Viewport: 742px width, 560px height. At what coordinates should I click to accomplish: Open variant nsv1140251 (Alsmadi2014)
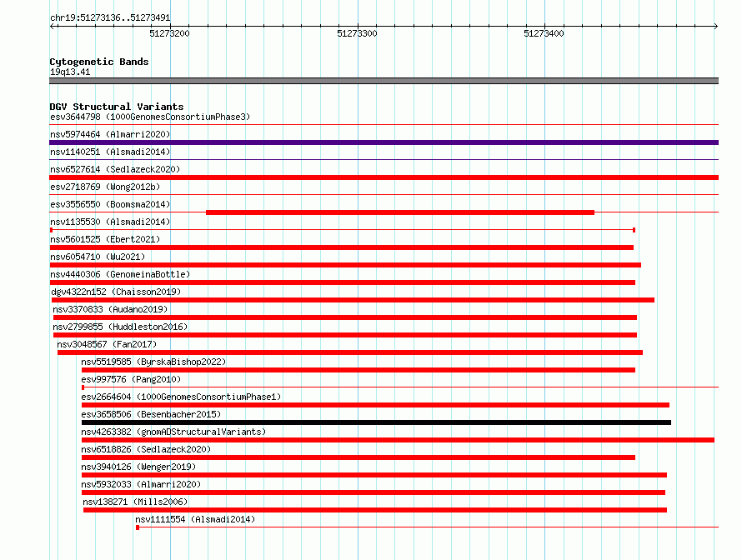click(x=110, y=152)
